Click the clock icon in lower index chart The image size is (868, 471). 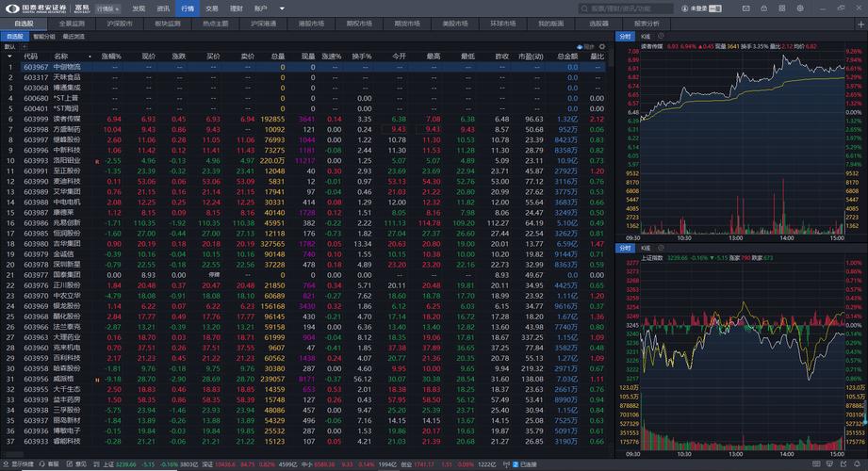pyautogui.click(x=661, y=248)
